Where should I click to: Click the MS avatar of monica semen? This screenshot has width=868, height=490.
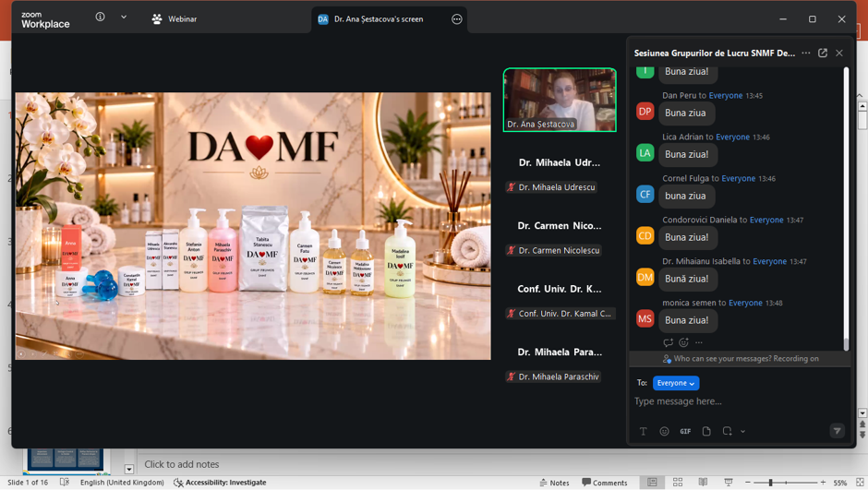point(645,318)
